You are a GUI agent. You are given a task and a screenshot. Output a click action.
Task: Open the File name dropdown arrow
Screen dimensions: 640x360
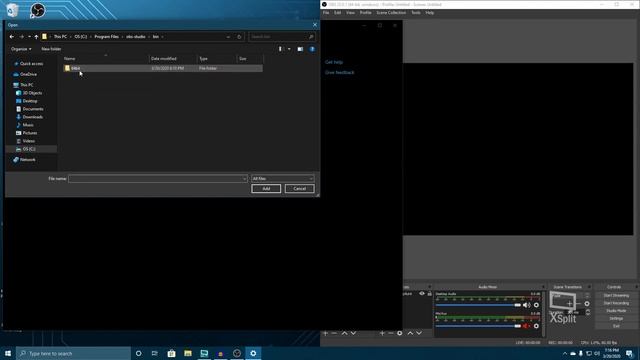244,179
